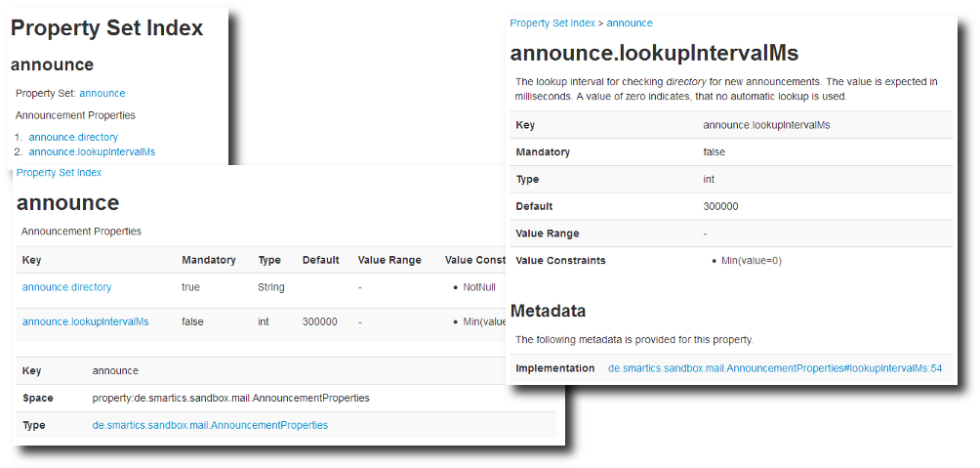Click Property Set Index breadcrumb above announce table page
This screenshot has height=468, width=980.
click(x=59, y=173)
